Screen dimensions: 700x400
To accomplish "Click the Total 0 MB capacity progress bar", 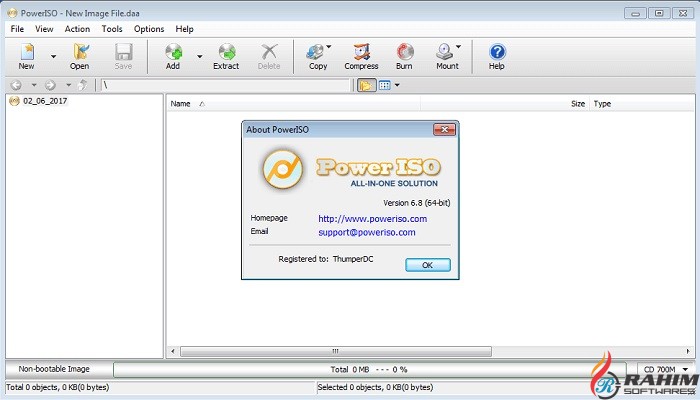I will pyautogui.click(x=369, y=369).
